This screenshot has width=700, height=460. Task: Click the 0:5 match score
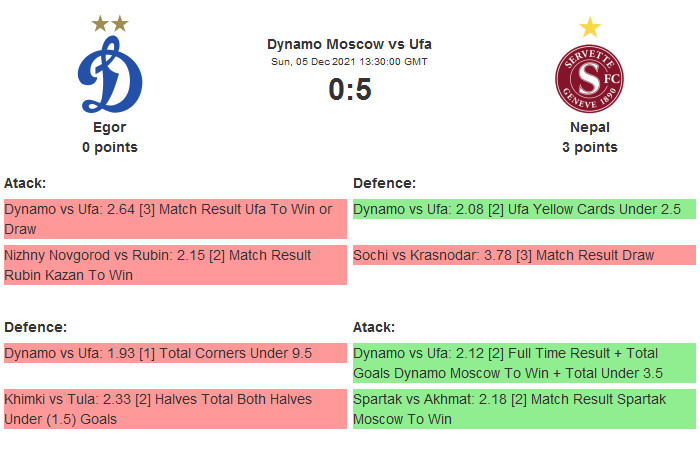pyautogui.click(x=349, y=90)
